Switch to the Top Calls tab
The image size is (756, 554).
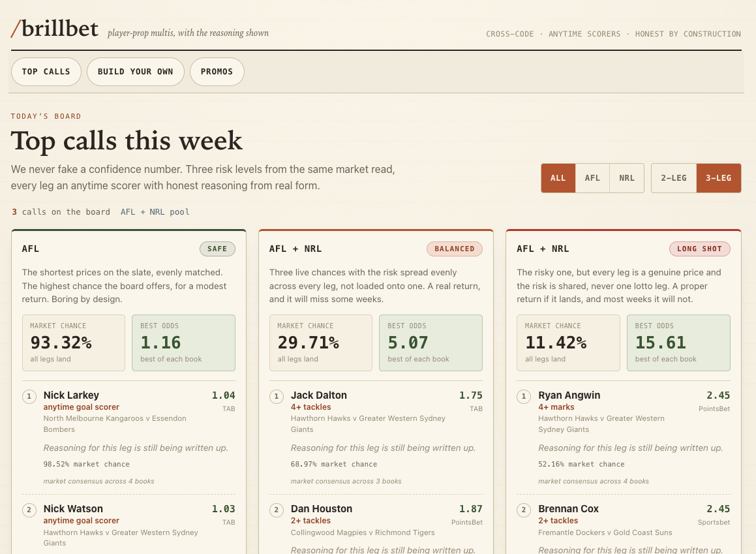[x=46, y=72]
